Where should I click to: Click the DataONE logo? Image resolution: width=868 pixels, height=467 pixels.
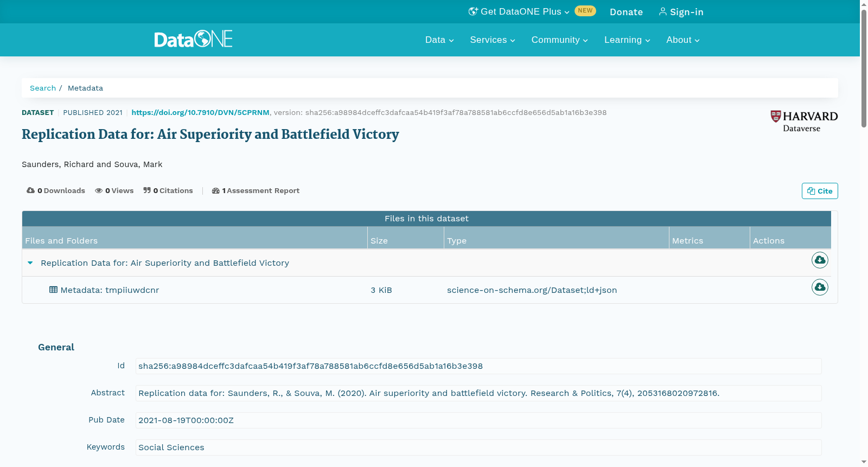pos(193,39)
